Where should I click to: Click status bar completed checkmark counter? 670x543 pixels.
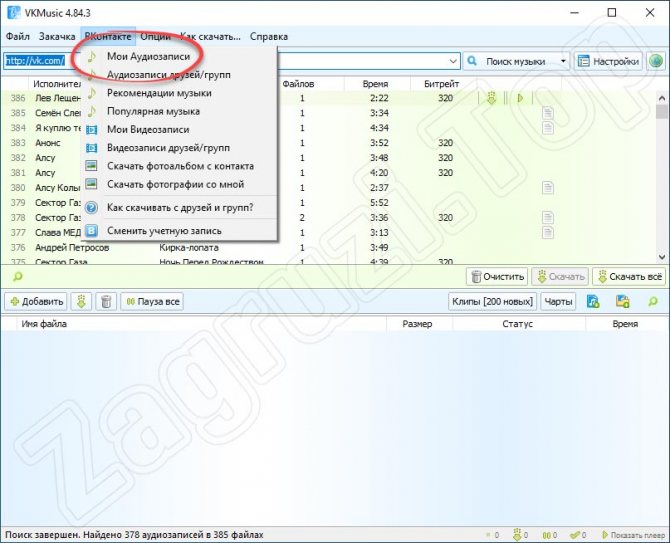point(578,535)
